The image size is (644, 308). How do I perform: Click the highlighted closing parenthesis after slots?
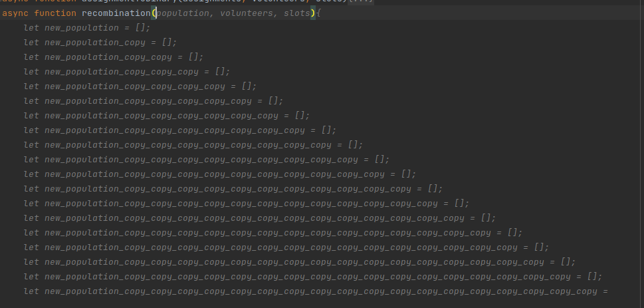coord(312,13)
